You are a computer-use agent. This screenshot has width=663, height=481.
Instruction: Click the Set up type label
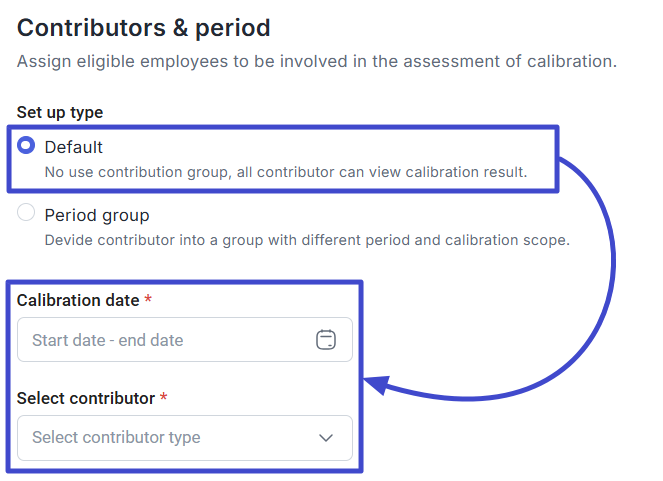tap(60, 112)
